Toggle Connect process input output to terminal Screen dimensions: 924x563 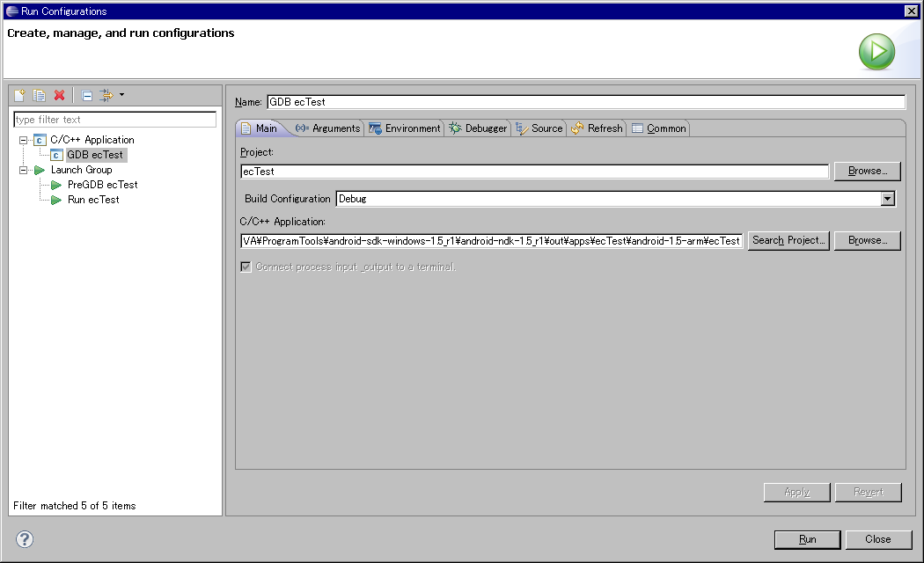coord(246,267)
